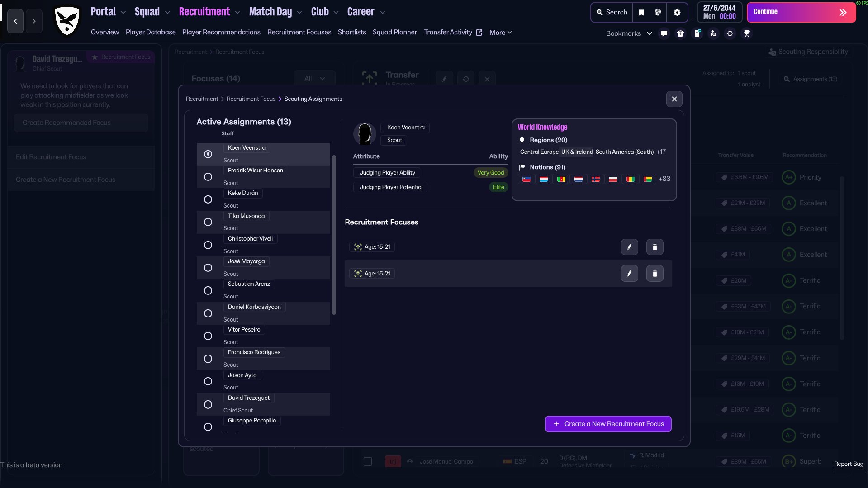The height and width of the screenshot is (488, 868).
Task: Click the external-link icon on Transfer Activity
Action: click(479, 33)
